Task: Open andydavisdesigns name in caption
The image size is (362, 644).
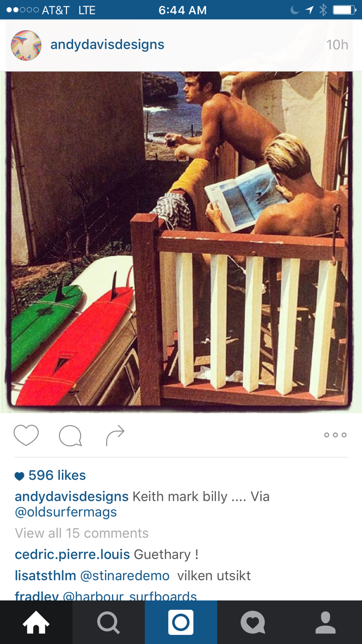Action: 71,497
